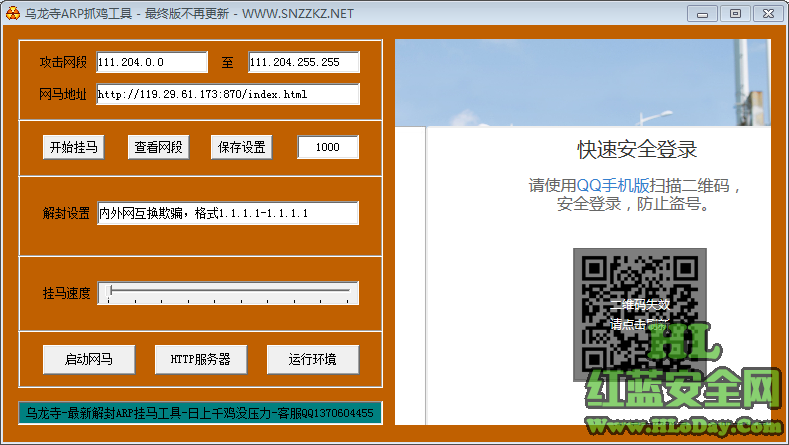Minimize the ARP tool window
The width and height of the screenshot is (789, 445).
702,14
